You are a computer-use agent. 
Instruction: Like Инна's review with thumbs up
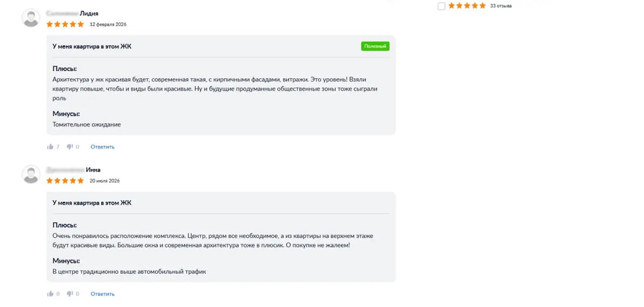51,294
